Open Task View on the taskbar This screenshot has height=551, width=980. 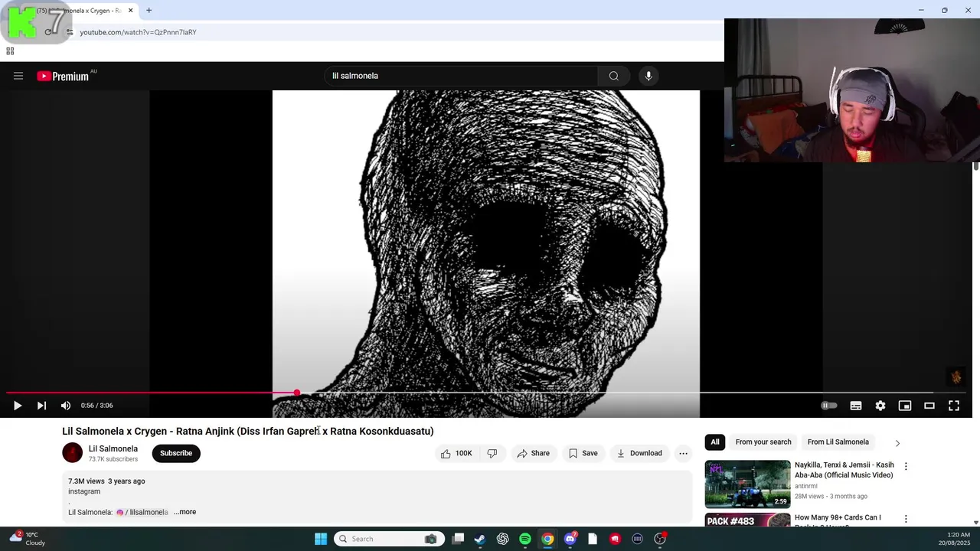tap(458, 539)
